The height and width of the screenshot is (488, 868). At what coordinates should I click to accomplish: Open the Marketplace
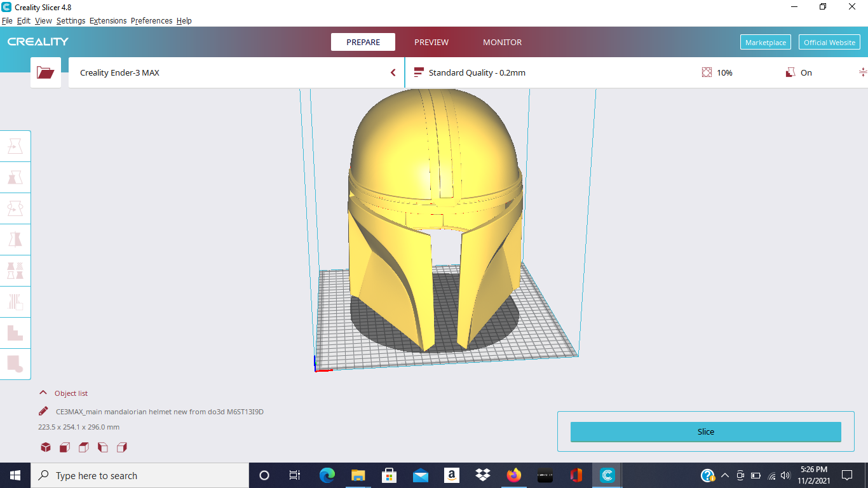coord(765,42)
